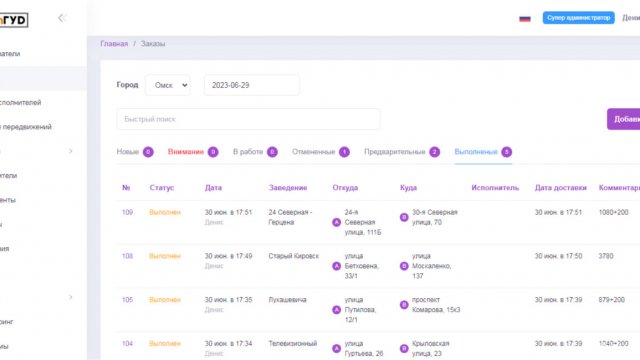Click counter badge next to Новые

tap(148, 152)
